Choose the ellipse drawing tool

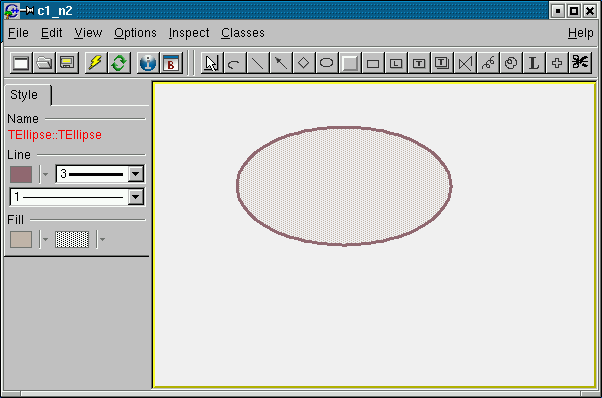click(x=326, y=63)
